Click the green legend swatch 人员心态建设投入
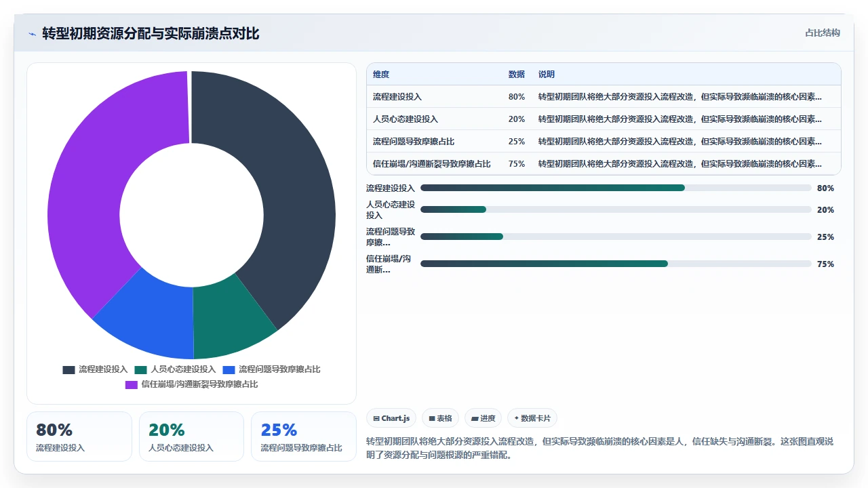The image size is (868, 488). point(140,369)
